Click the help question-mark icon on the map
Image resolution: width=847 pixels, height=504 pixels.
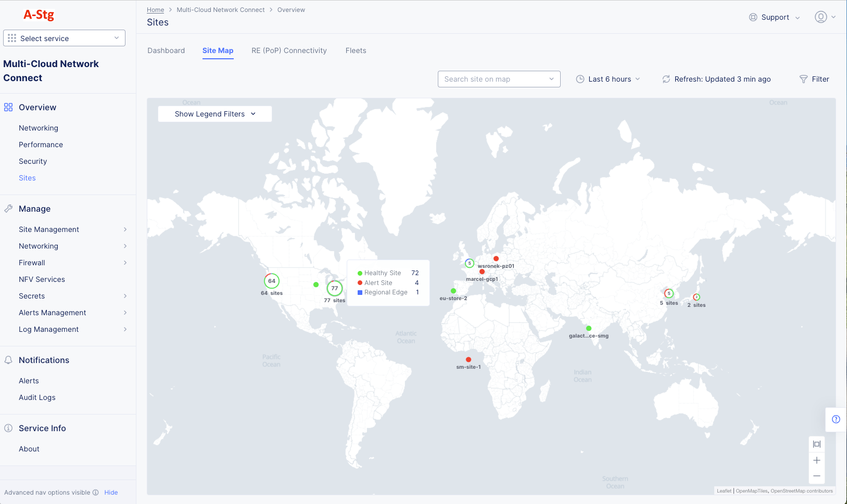pyautogui.click(x=836, y=419)
